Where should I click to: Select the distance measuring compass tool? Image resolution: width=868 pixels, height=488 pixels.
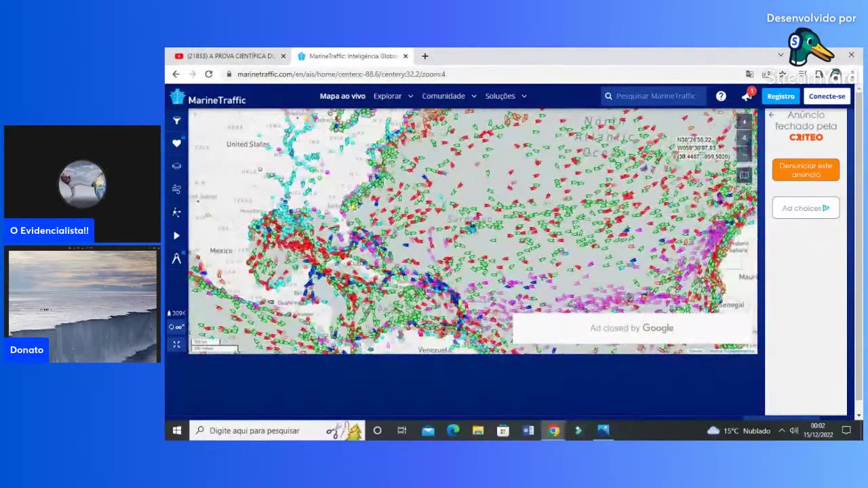(x=176, y=258)
